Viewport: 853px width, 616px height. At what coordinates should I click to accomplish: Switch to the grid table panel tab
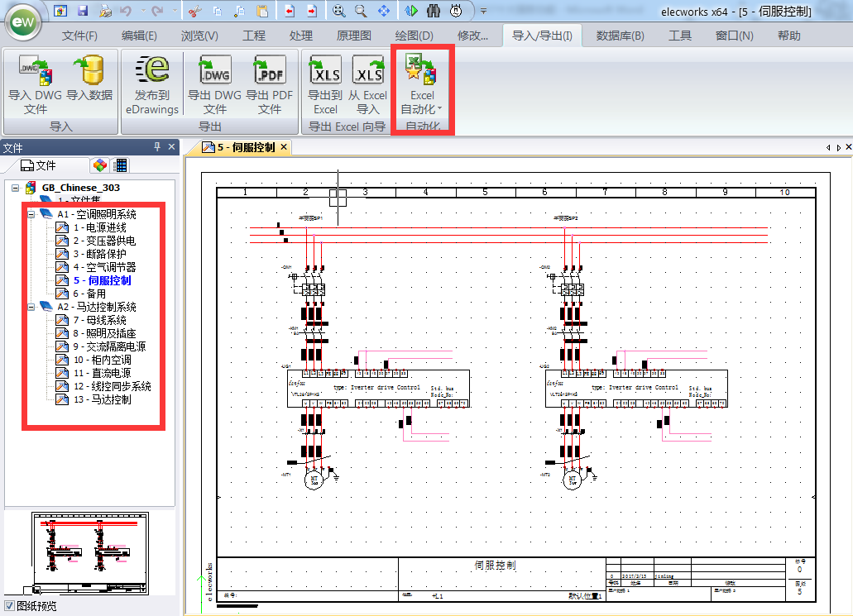click(x=120, y=165)
